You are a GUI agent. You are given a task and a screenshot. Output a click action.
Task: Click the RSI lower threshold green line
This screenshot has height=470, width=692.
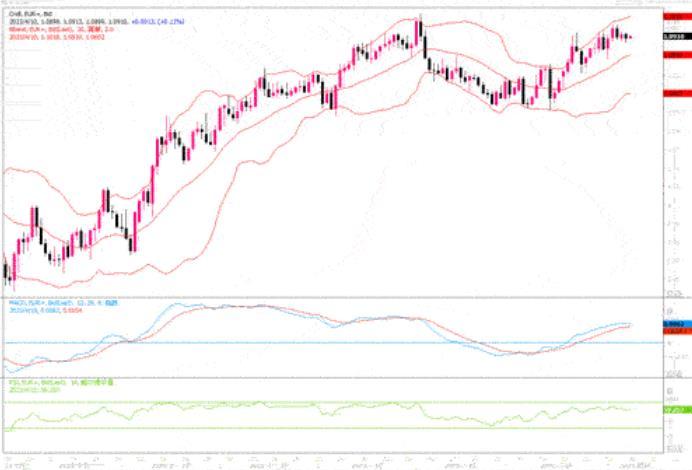click(300, 428)
